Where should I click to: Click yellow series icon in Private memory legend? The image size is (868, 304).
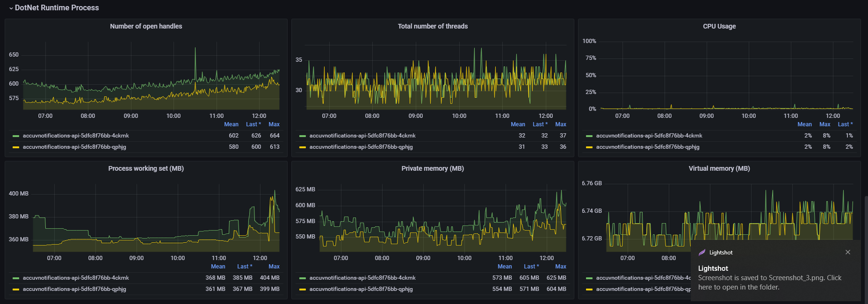click(302, 290)
